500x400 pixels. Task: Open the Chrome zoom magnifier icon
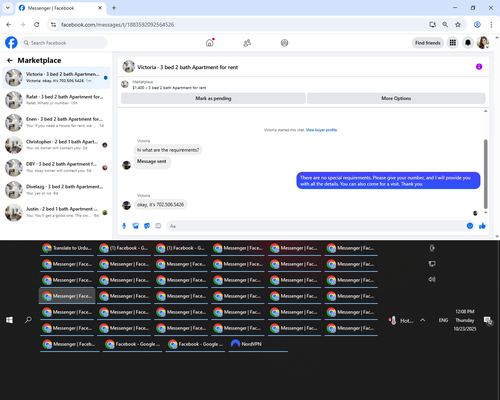[x=445, y=24]
